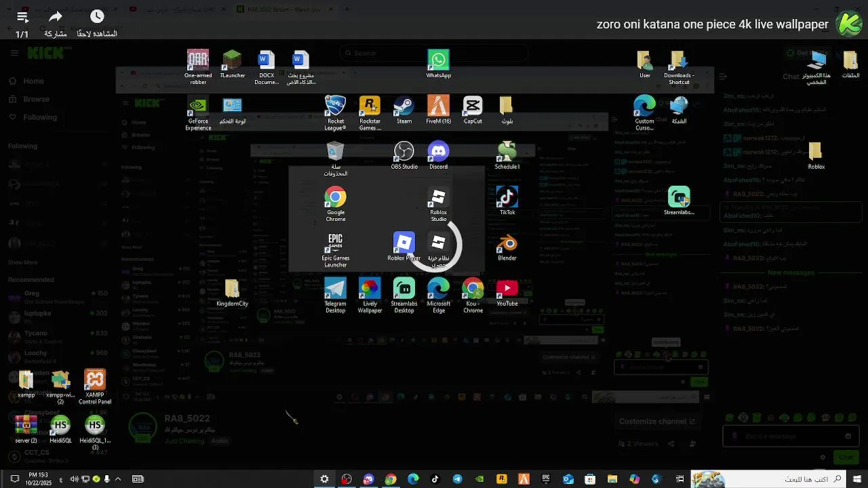Open Schedule I desktop shortcut
This screenshot has width=868, height=488.
point(507,155)
